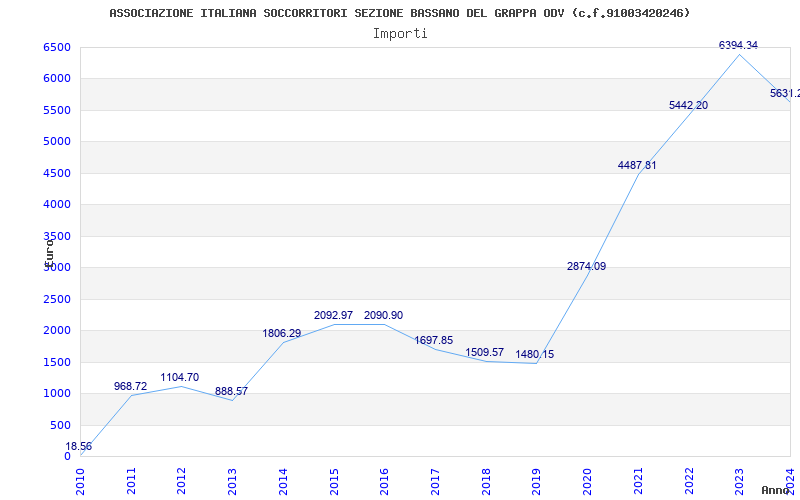Click x-axis year 2011
The height and width of the screenshot is (500, 800).
[x=131, y=481]
